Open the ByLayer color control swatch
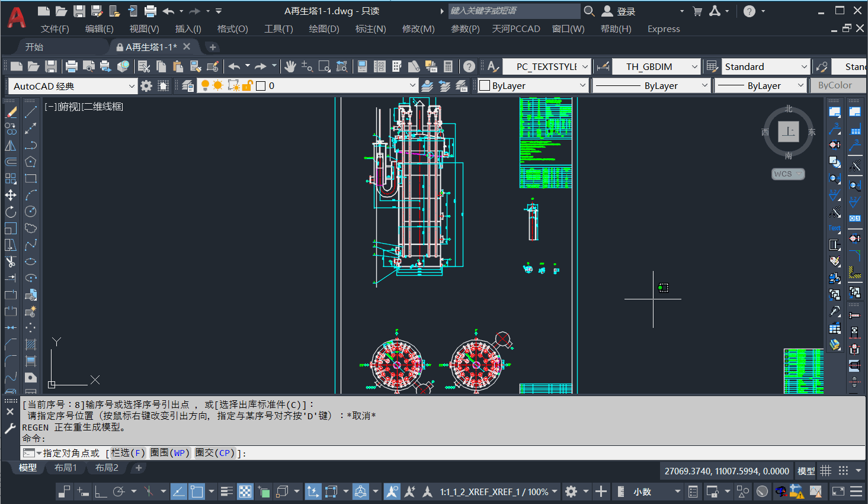Image resolution: width=868 pixels, height=504 pixels. (x=533, y=86)
